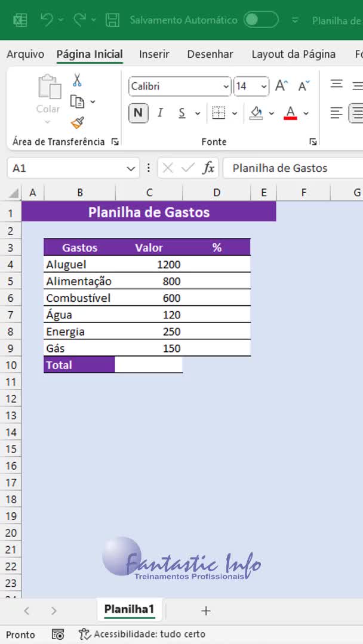
Task: Select all cells with the corner triangle
Action: point(14,193)
